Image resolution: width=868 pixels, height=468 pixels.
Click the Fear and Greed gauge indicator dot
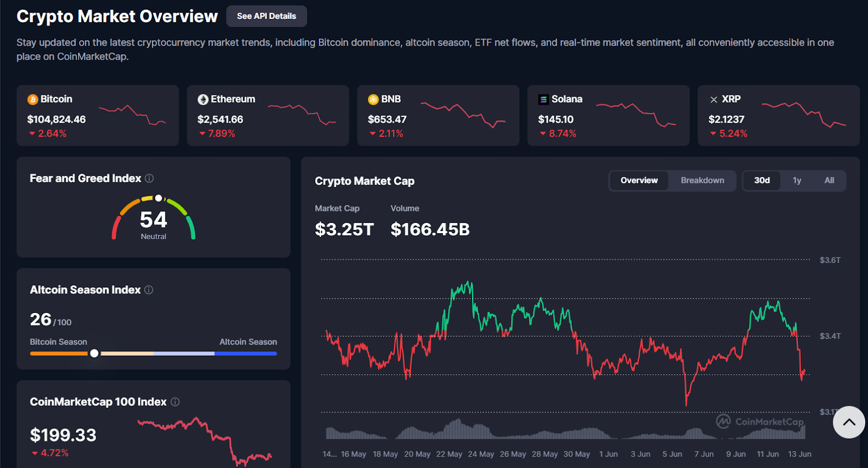coord(158,198)
